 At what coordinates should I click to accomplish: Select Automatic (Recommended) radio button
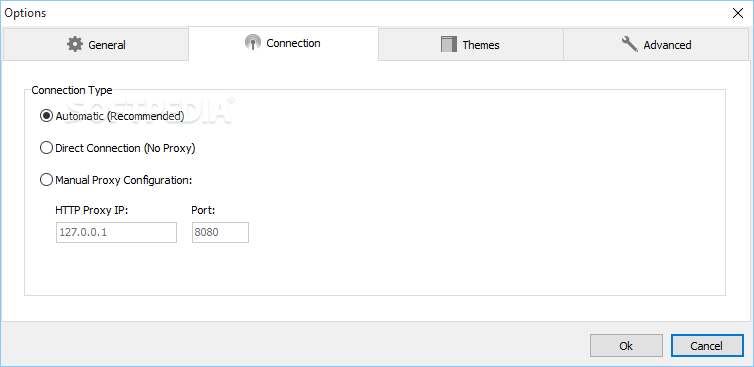(x=46, y=116)
